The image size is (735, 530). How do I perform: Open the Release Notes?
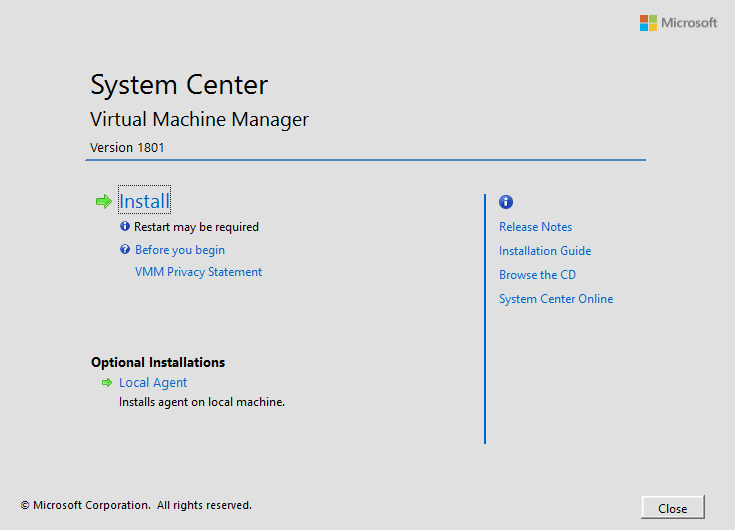pos(535,227)
